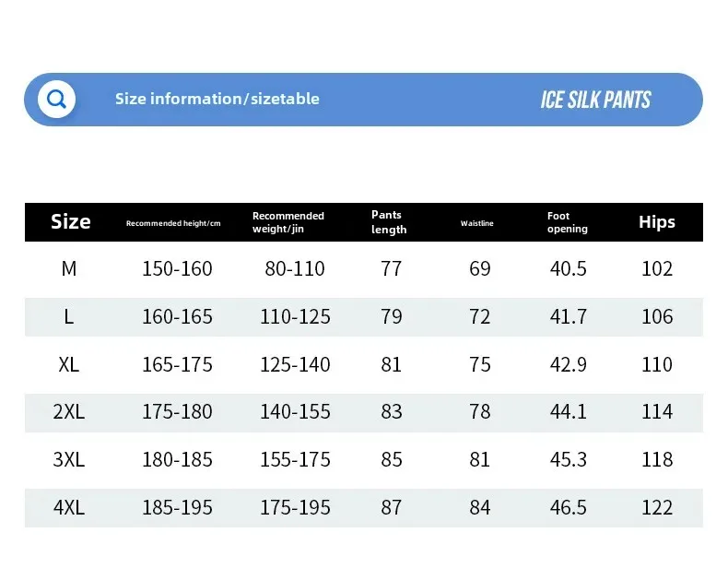Click the Waistline column header

476,223
